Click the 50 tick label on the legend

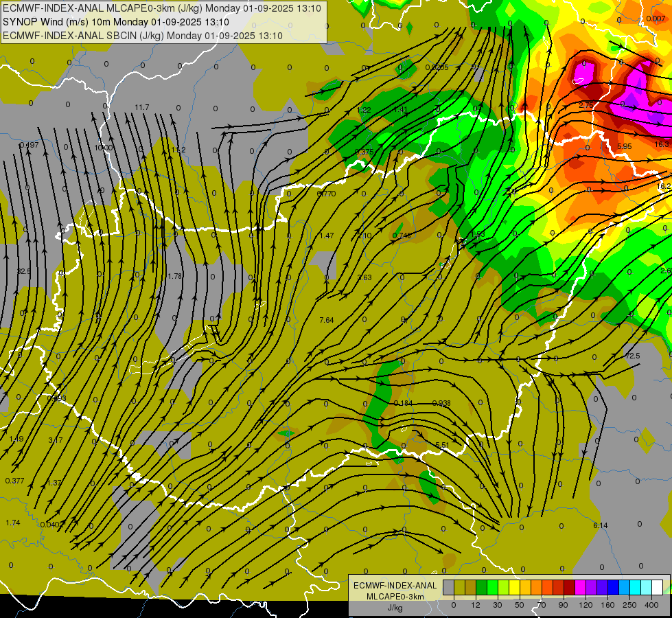coord(520,605)
